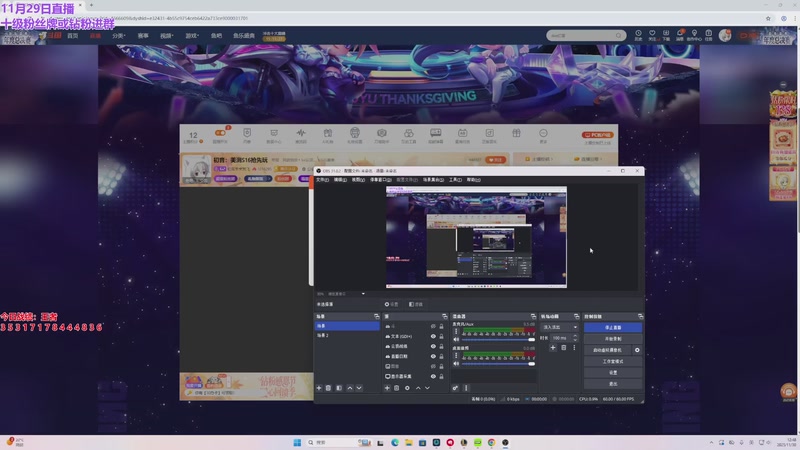
Task: Open the 帮助 (Help) menu in OBS
Action: (x=473, y=180)
